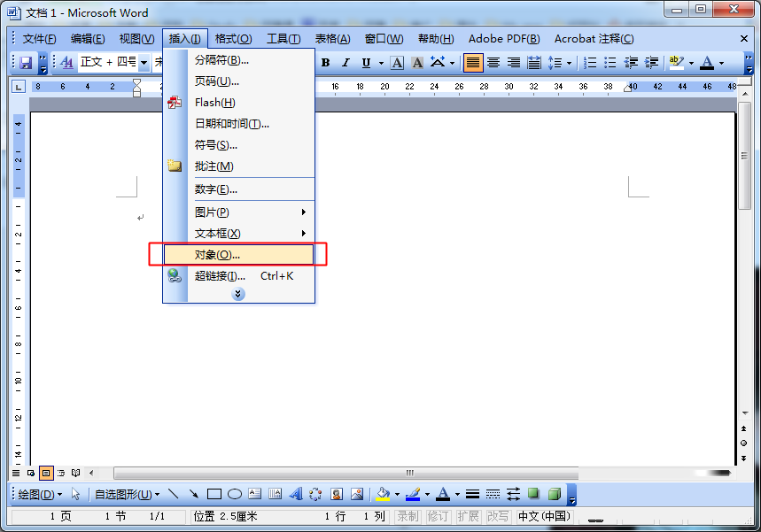Open character scaling dropdown arrow
Image resolution: width=761 pixels, height=532 pixels.
(453, 63)
